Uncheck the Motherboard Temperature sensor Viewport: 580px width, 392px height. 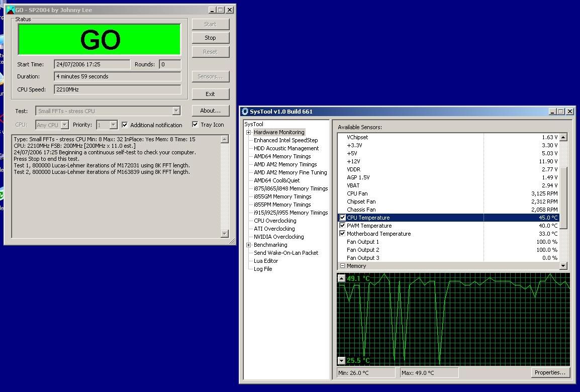[x=342, y=233]
